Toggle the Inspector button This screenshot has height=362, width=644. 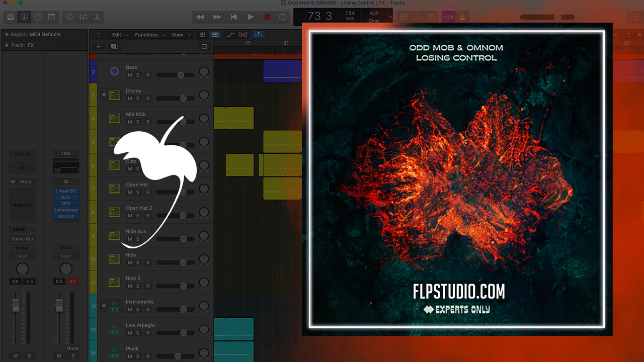pos(24,17)
